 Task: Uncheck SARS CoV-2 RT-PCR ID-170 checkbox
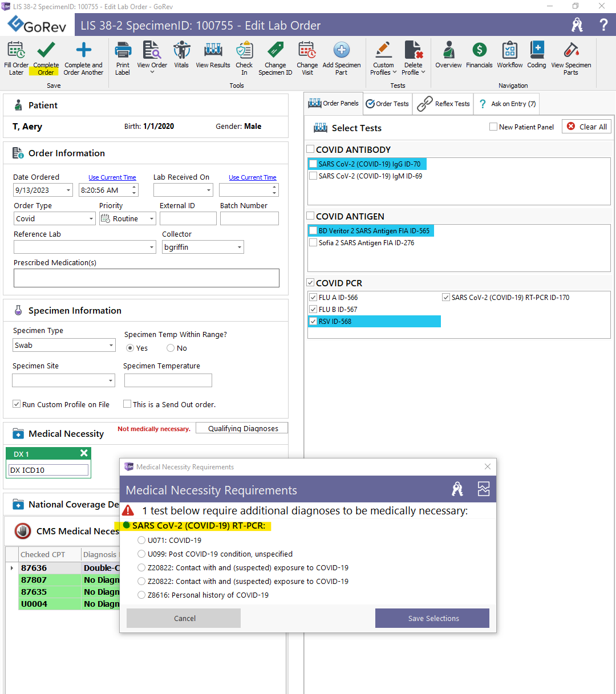[446, 298]
